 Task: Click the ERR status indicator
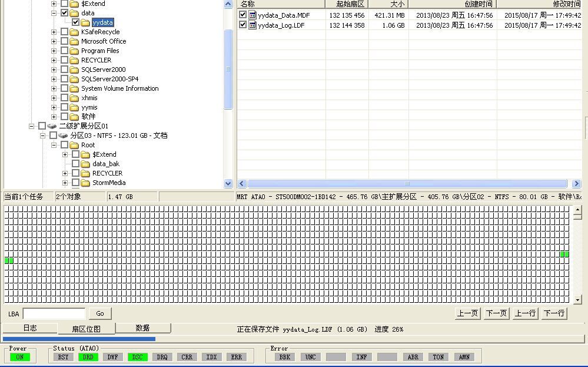coord(237,357)
